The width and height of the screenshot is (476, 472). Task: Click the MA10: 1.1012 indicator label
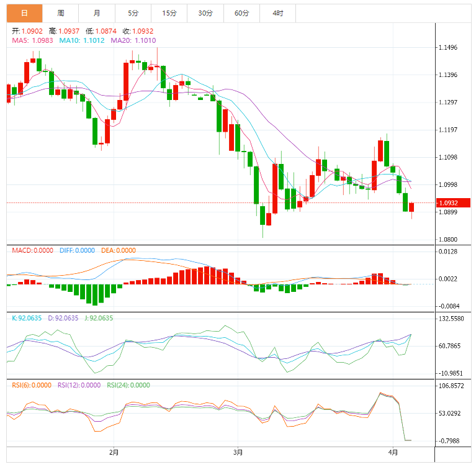(82, 40)
